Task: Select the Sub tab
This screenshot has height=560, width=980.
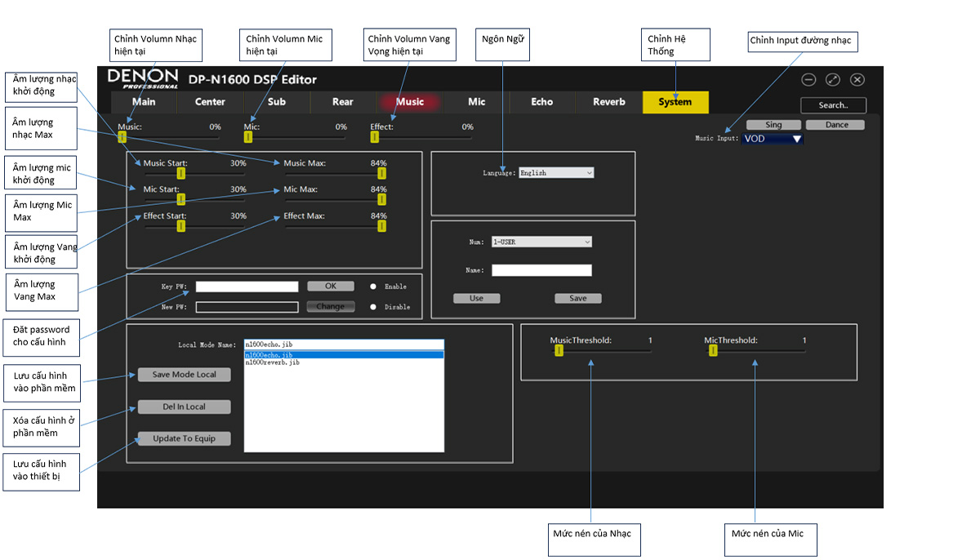Action: (277, 102)
